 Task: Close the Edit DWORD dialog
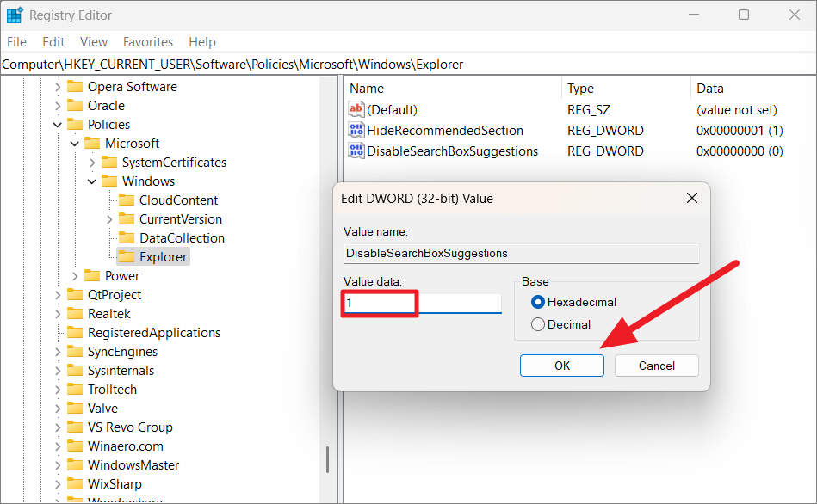(x=692, y=198)
